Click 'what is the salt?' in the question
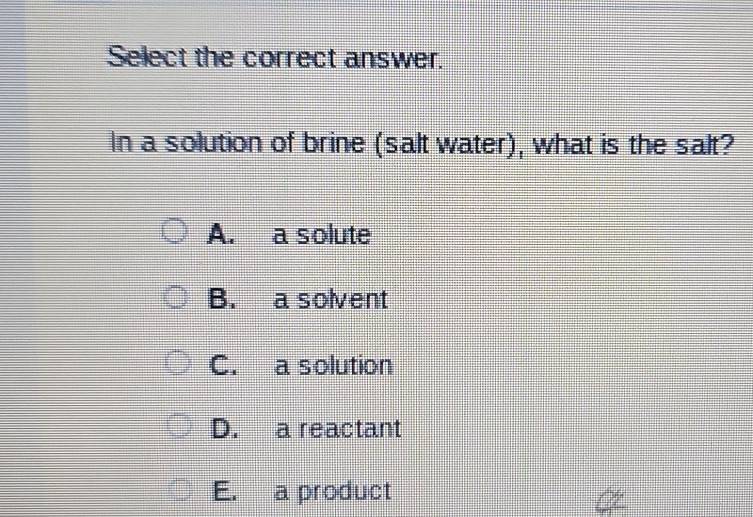This screenshot has width=753, height=517. 632,144
